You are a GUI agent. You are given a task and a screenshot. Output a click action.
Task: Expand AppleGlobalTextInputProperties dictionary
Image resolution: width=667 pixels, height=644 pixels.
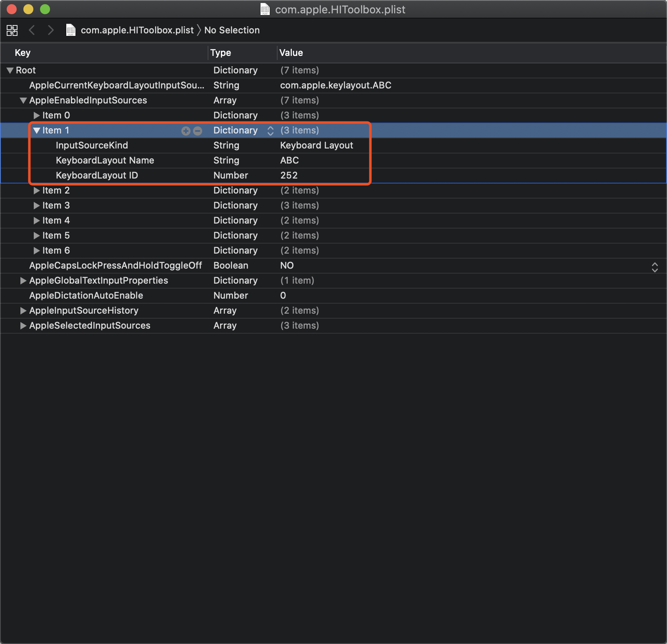pos(23,281)
